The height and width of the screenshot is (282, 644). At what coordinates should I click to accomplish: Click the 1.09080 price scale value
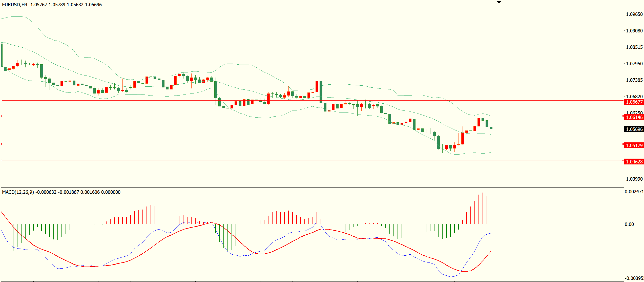click(x=634, y=31)
